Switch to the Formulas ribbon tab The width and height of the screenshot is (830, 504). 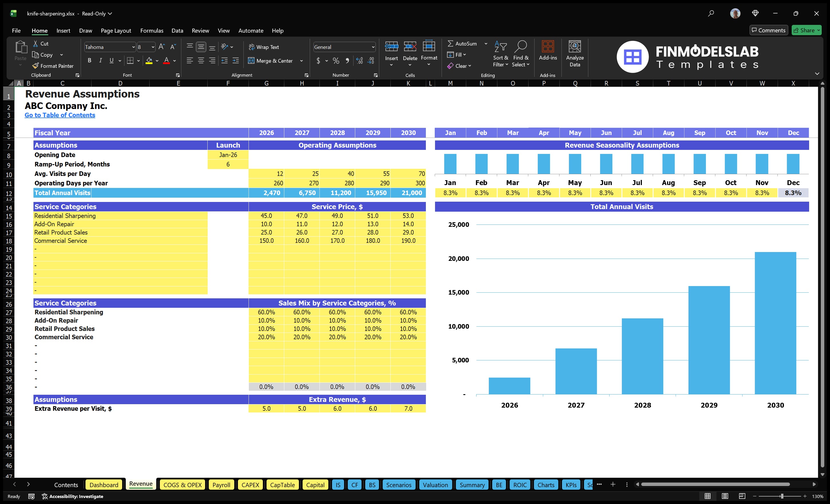[x=152, y=31]
